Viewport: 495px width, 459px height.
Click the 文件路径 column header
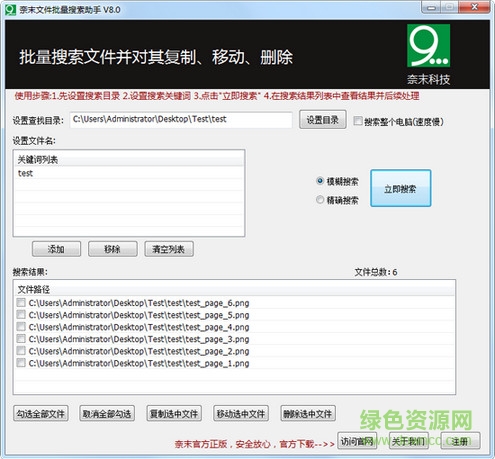pyautogui.click(x=234, y=289)
